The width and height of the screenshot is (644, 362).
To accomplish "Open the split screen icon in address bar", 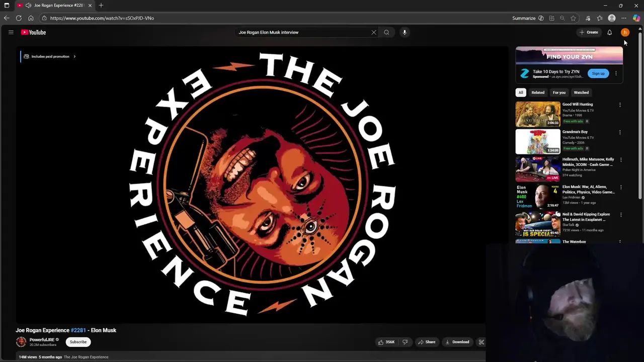I will coord(551,18).
